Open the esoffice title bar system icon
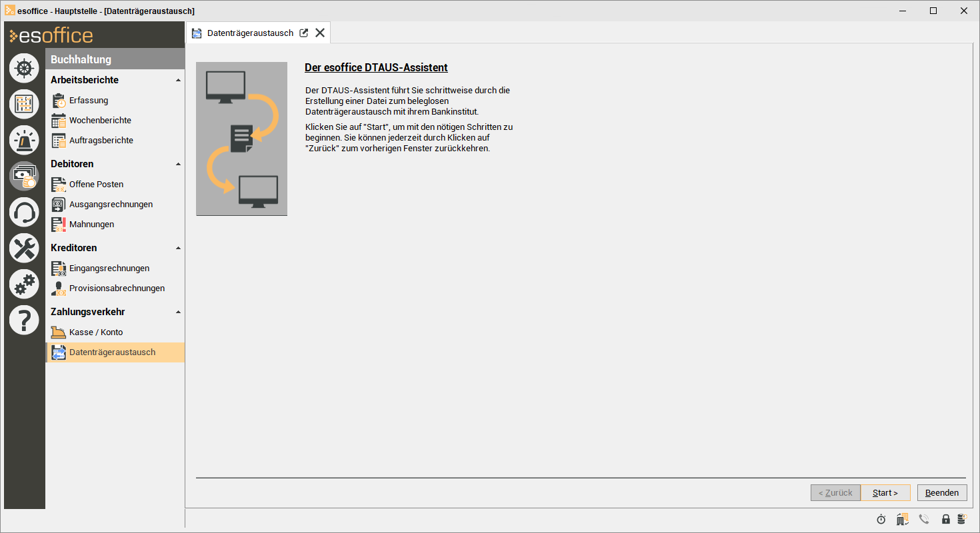The image size is (980, 533). 10,11
